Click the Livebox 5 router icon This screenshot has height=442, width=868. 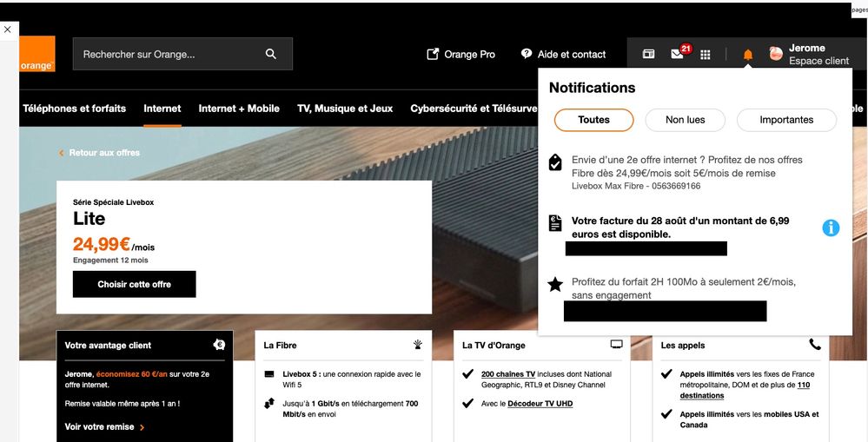pos(269,374)
